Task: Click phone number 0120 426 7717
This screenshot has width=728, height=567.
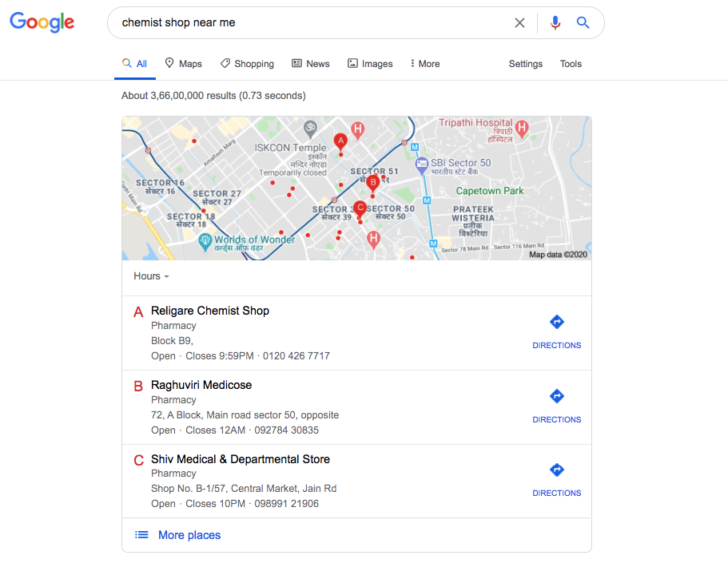Action: [296, 356]
